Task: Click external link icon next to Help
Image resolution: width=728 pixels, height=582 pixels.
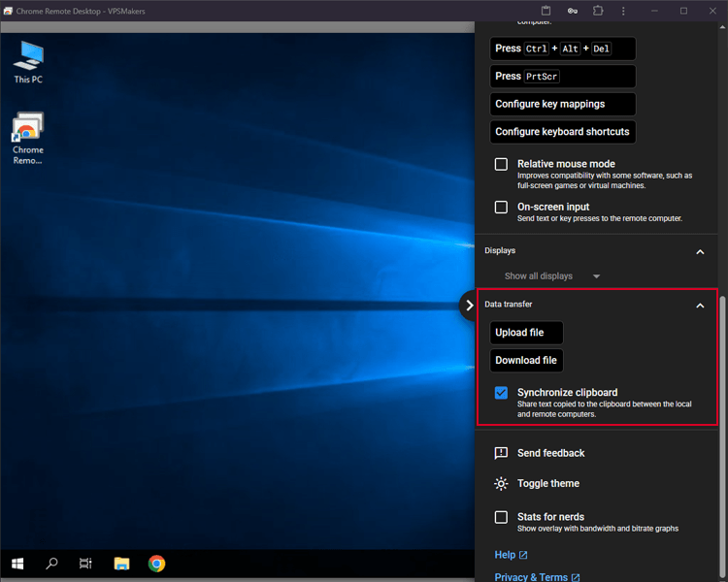Action: (523, 555)
